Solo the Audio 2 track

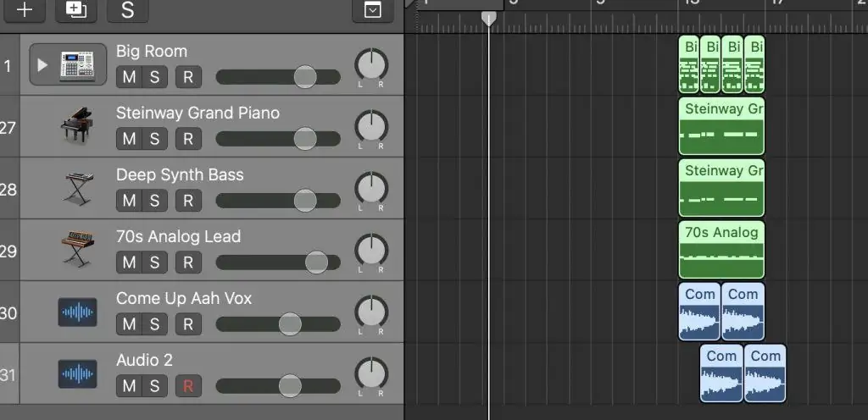tap(154, 386)
